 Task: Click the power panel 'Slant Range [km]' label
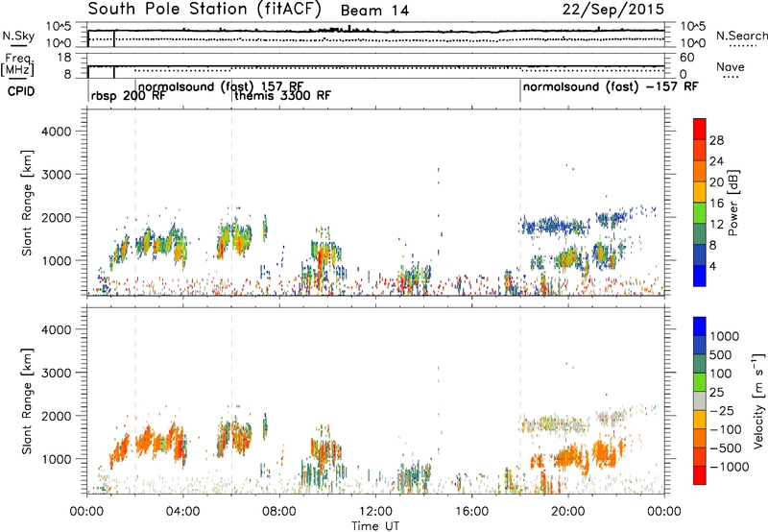click(x=28, y=203)
